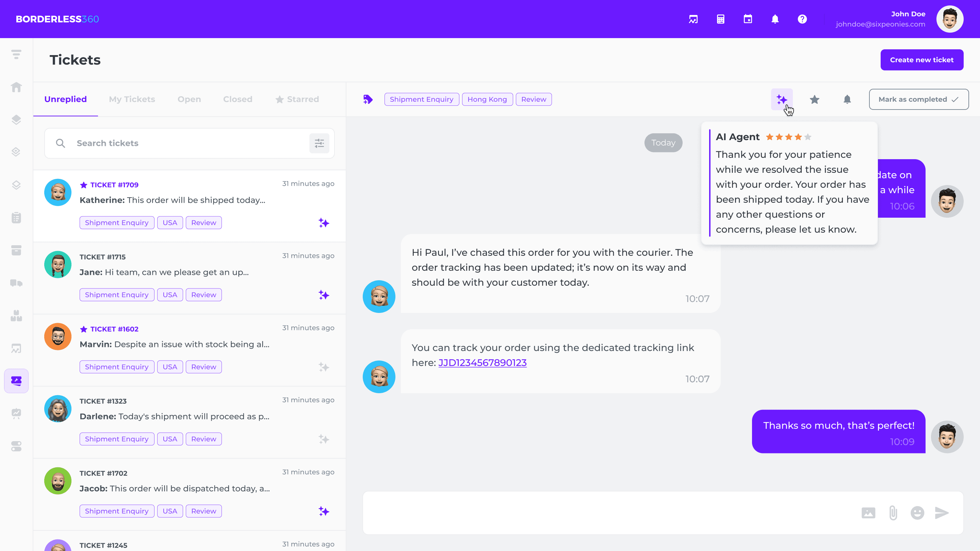
Task: Open the archive box sidebar icon
Action: click(x=16, y=250)
